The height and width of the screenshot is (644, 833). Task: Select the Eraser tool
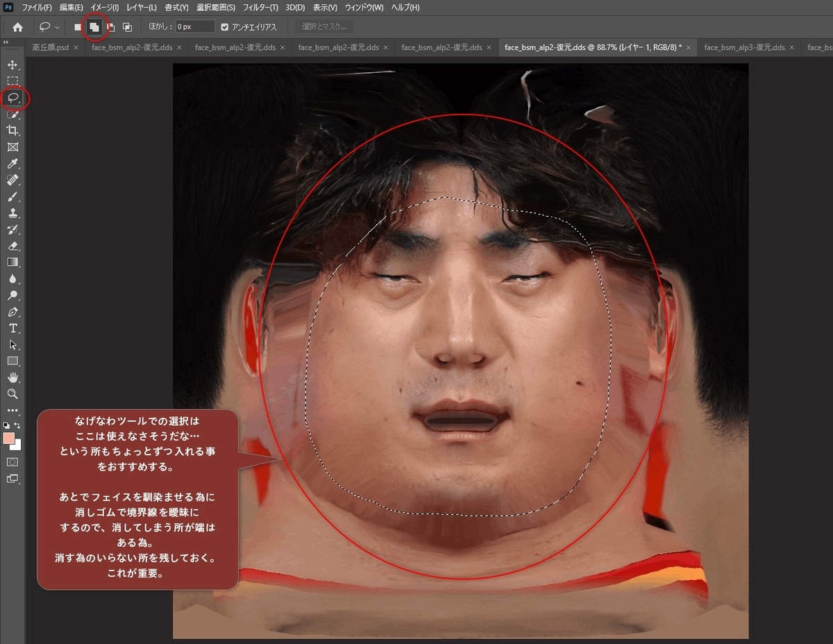12,246
